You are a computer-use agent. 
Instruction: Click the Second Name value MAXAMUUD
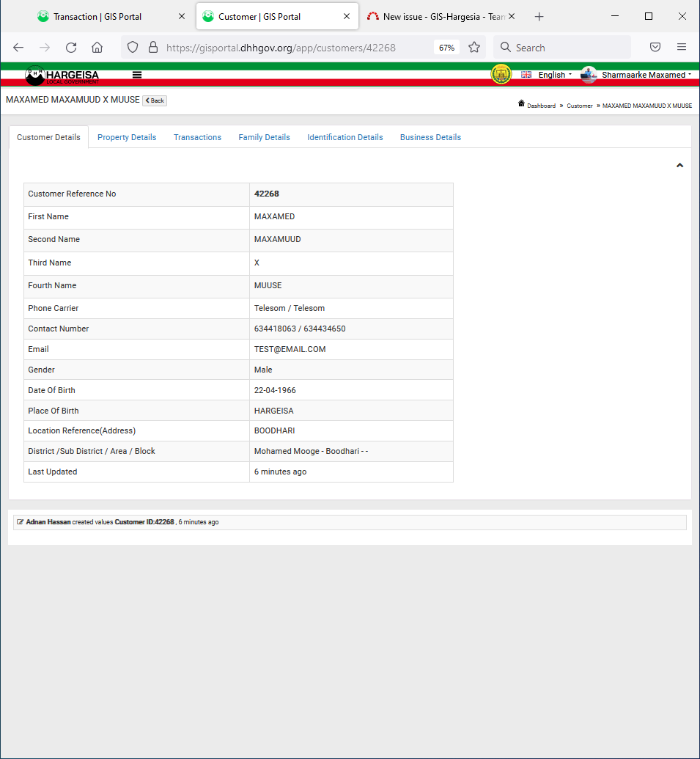[278, 239]
